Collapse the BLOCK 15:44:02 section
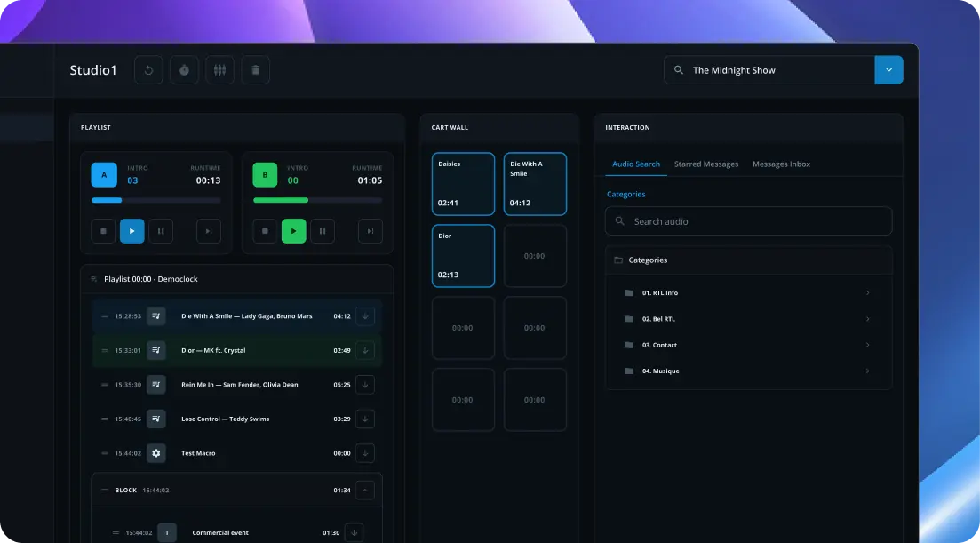The image size is (980, 543). click(365, 491)
